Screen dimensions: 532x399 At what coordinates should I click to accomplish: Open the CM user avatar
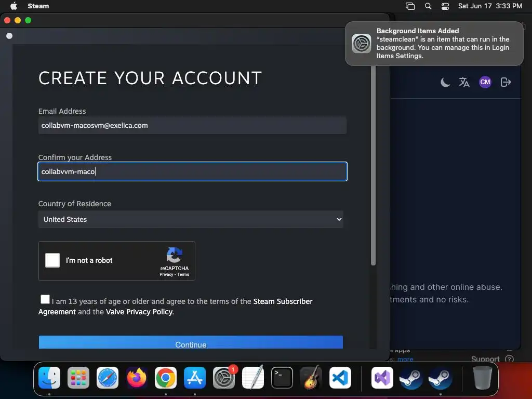485,82
